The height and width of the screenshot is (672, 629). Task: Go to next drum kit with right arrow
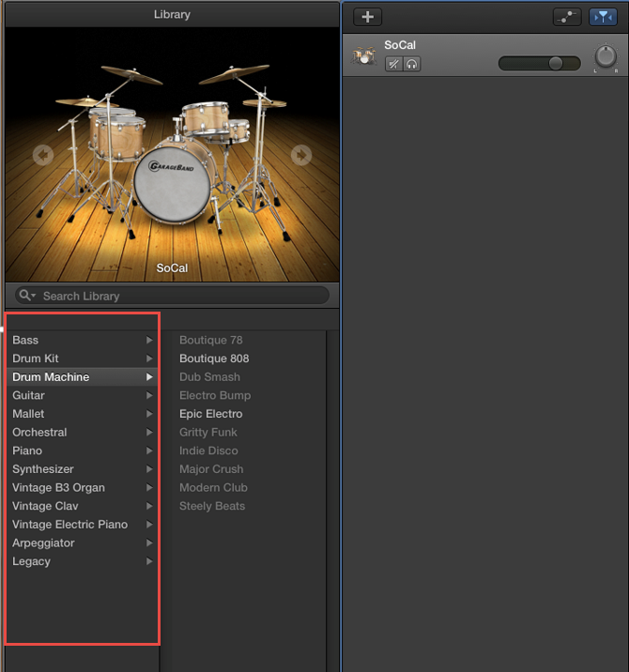[301, 155]
